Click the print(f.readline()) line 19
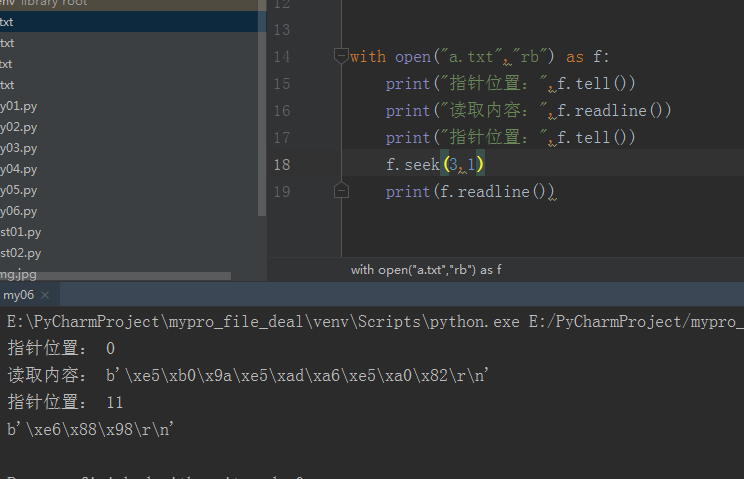 pyautogui.click(x=470, y=192)
